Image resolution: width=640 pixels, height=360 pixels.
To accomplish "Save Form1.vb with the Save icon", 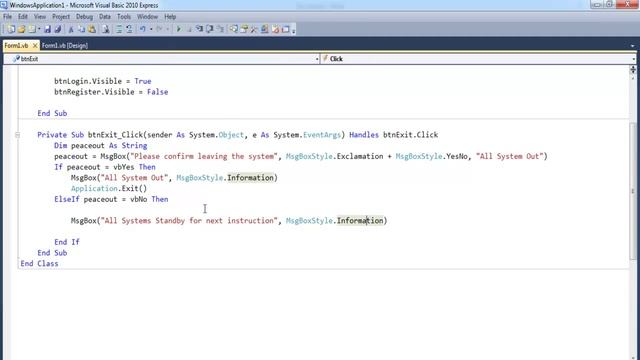I will [x=47, y=29].
